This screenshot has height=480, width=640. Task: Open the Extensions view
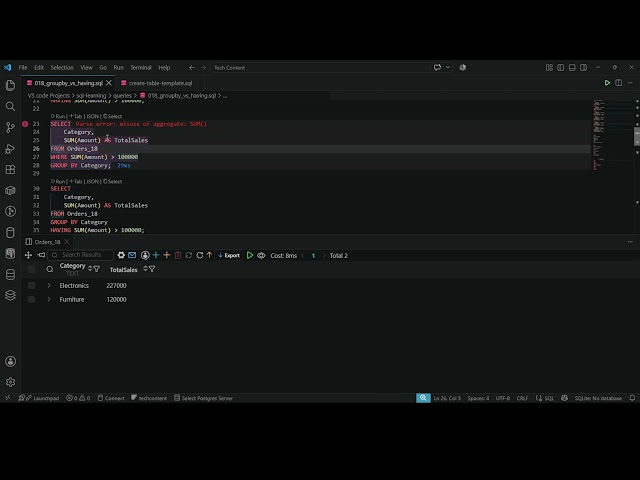pos(10,169)
